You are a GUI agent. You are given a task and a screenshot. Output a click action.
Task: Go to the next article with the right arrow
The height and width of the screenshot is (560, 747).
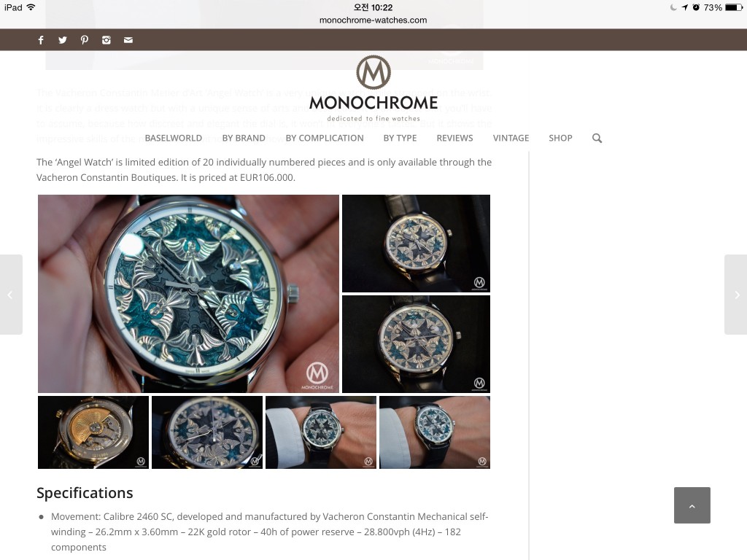point(736,295)
